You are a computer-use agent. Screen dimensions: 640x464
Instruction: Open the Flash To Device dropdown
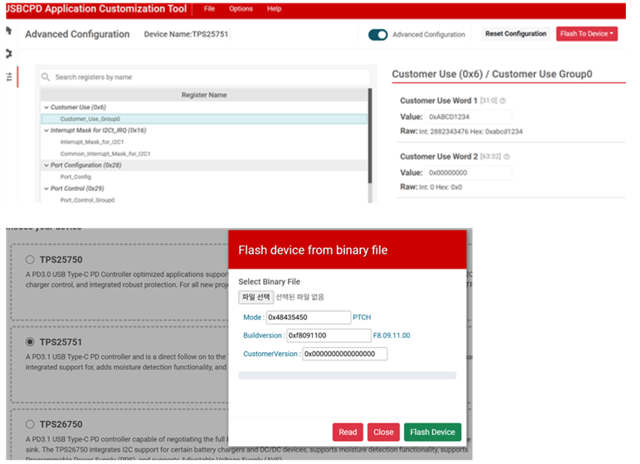coord(587,34)
